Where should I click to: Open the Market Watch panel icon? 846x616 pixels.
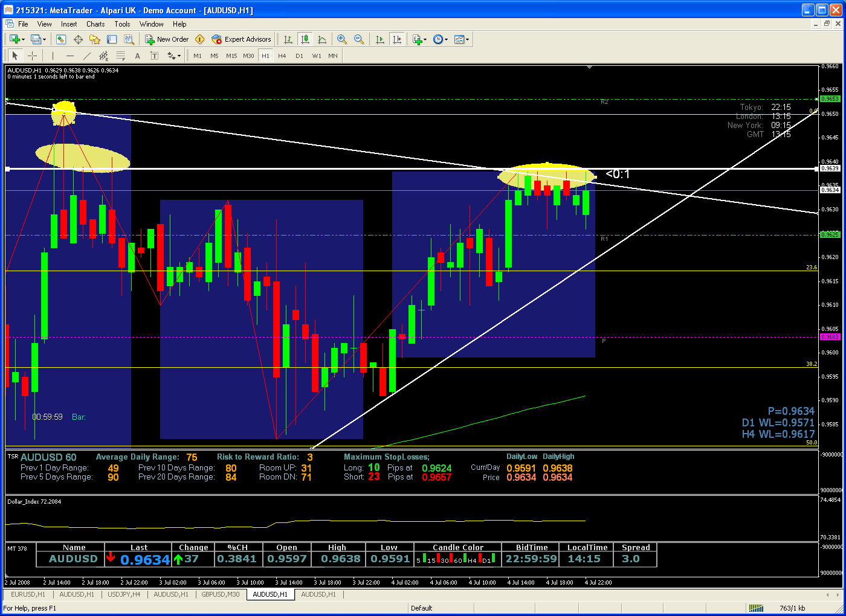coord(61,39)
